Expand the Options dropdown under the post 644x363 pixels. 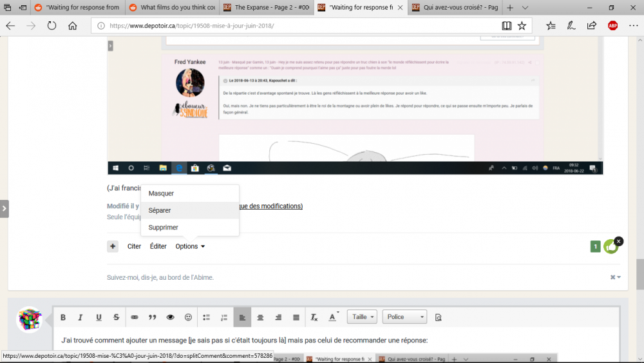pos(190,246)
